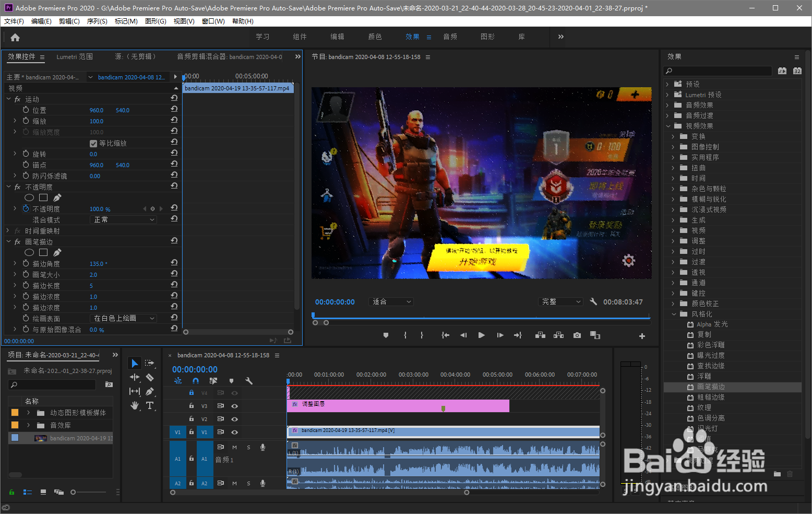Toggle V1 track output eye
This screenshot has width=812, height=514.
[x=234, y=432]
